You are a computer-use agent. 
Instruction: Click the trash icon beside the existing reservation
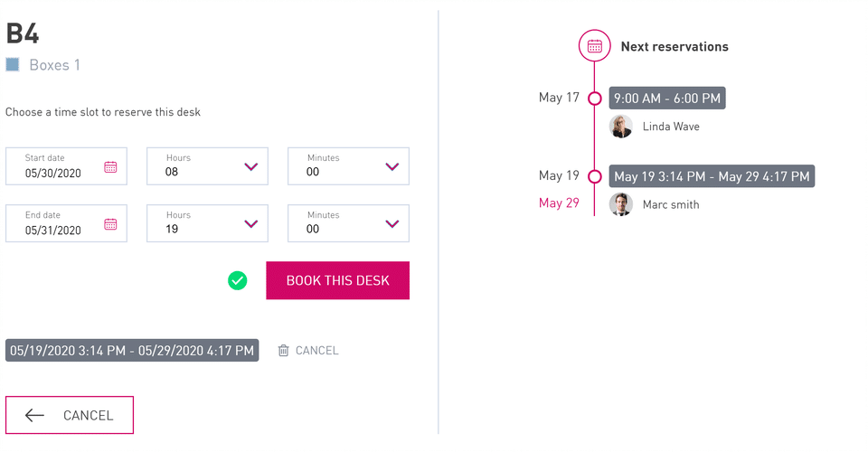click(x=284, y=351)
